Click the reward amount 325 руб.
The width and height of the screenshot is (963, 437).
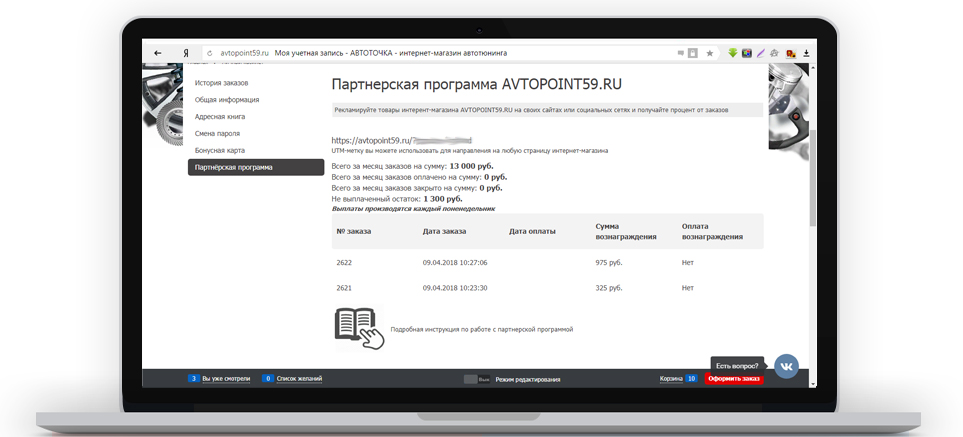609,288
